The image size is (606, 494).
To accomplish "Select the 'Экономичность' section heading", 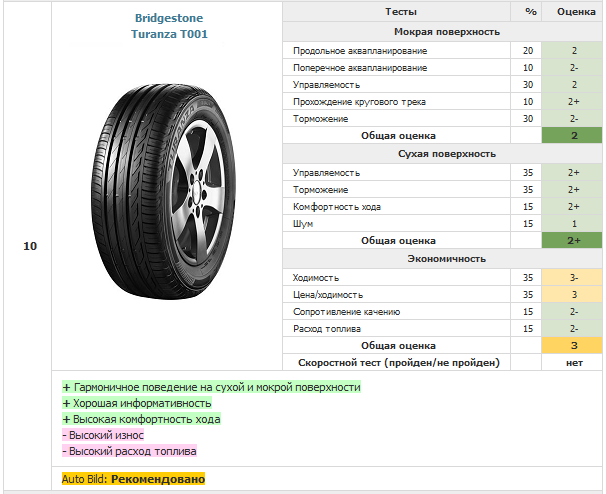I will [x=447, y=259].
